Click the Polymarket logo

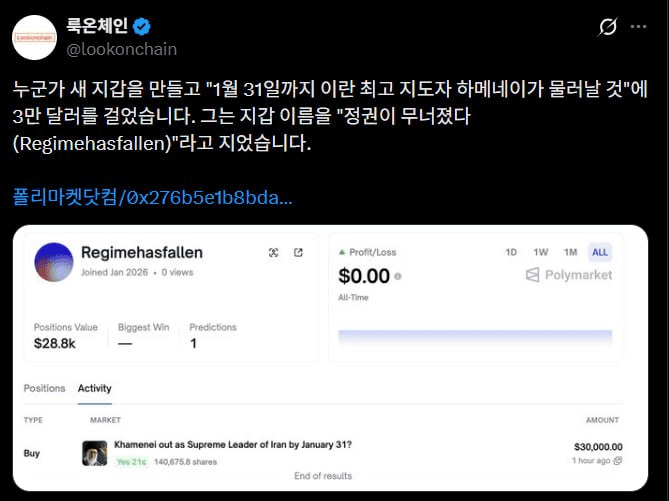click(569, 274)
